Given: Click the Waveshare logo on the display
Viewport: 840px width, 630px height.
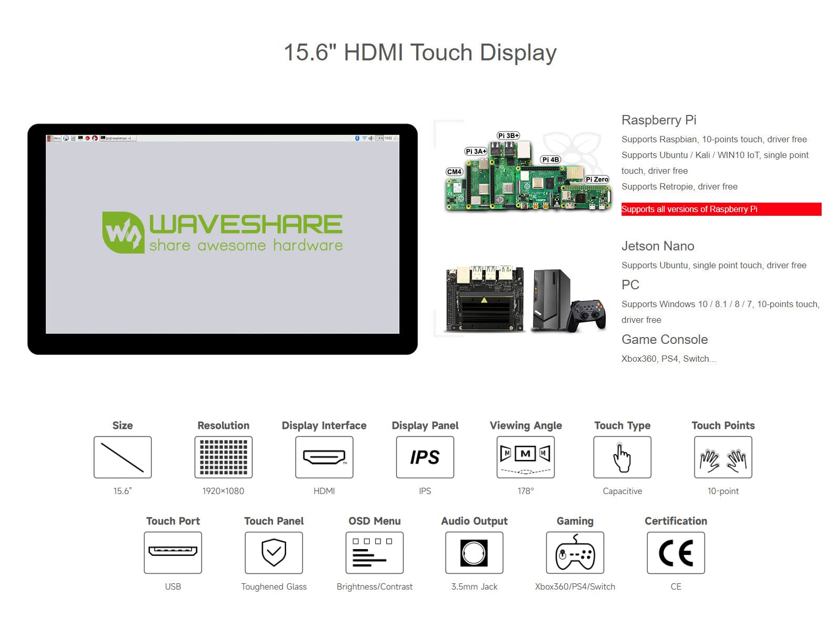Looking at the screenshot, I should tap(222, 232).
